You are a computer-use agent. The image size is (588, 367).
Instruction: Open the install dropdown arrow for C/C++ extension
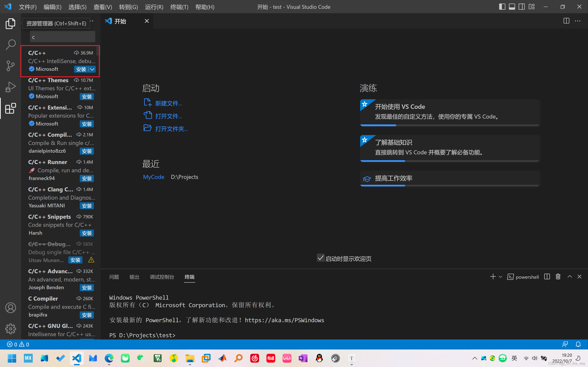click(92, 69)
